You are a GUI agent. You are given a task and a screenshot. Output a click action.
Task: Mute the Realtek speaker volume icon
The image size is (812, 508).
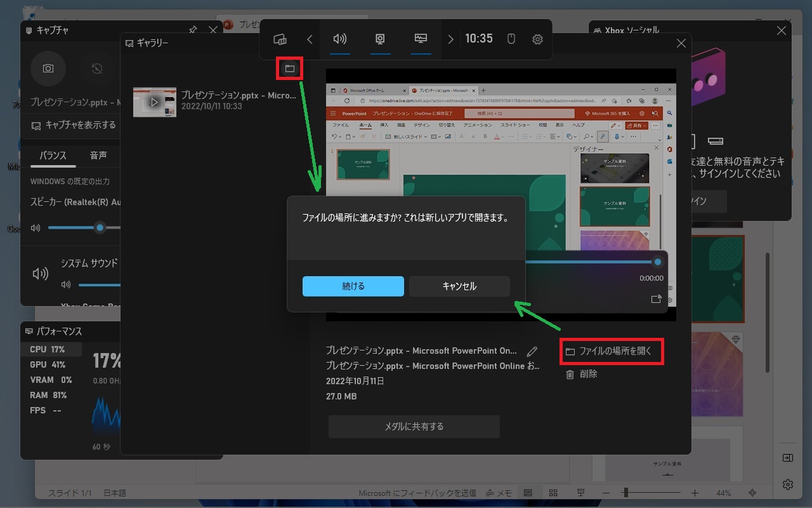pyautogui.click(x=36, y=228)
